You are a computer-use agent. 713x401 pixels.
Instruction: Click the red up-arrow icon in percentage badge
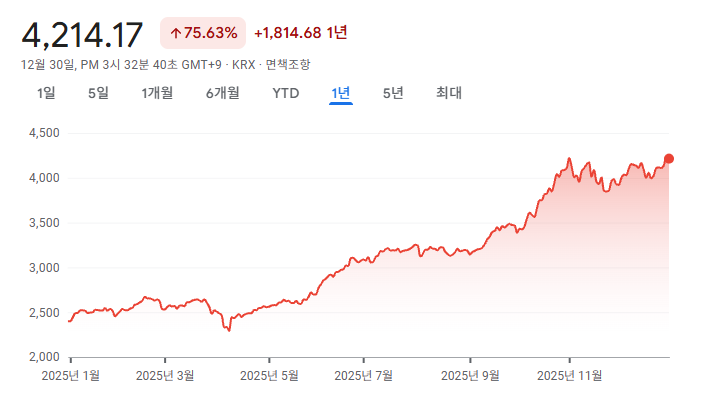coord(175,33)
